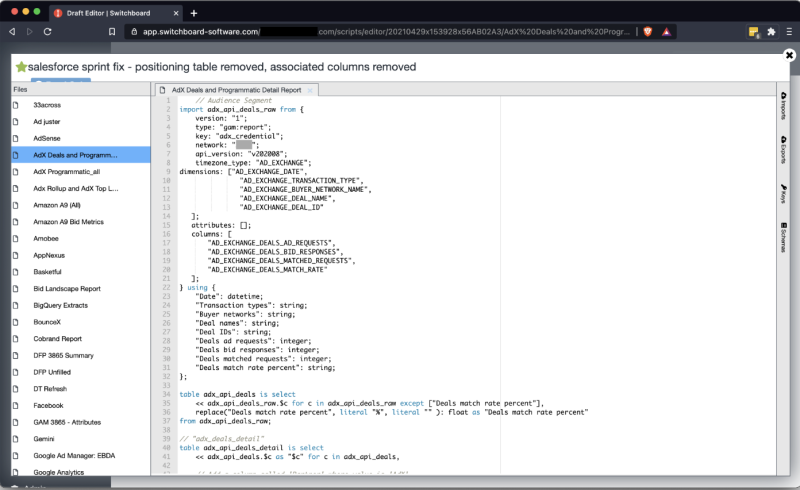
Task: Open the browser hamburger menu
Action: coord(789,32)
